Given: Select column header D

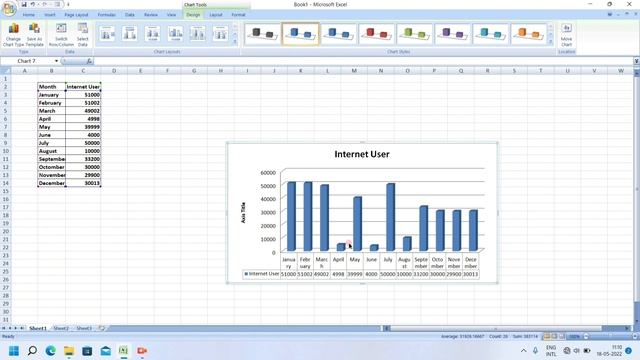Looking at the screenshot, I should pyautogui.click(x=114, y=71).
